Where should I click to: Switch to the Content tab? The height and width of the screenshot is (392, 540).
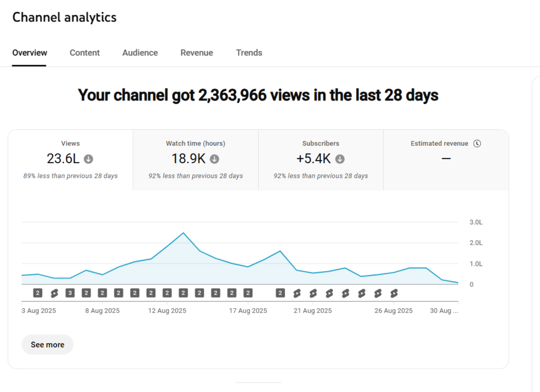(x=85, y=53)
